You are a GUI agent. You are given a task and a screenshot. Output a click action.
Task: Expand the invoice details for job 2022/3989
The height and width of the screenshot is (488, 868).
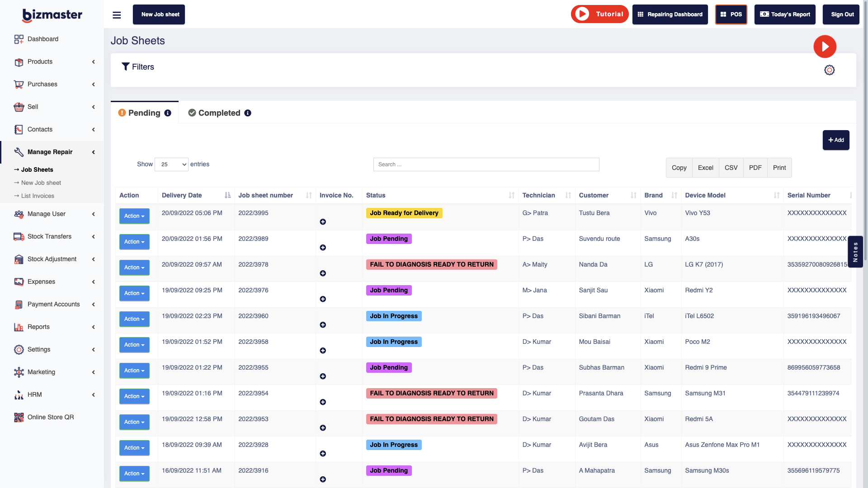(323, 247)
